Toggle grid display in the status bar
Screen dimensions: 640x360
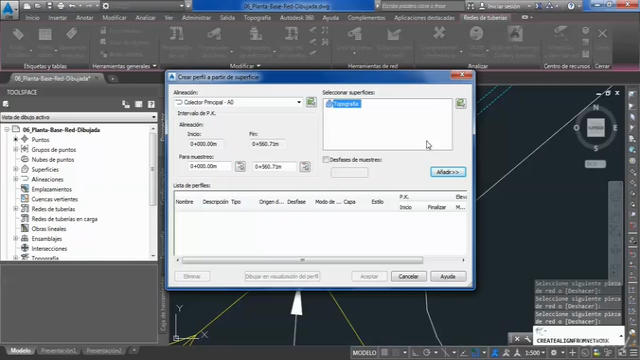pyautogui.click(x=384, y=353)
